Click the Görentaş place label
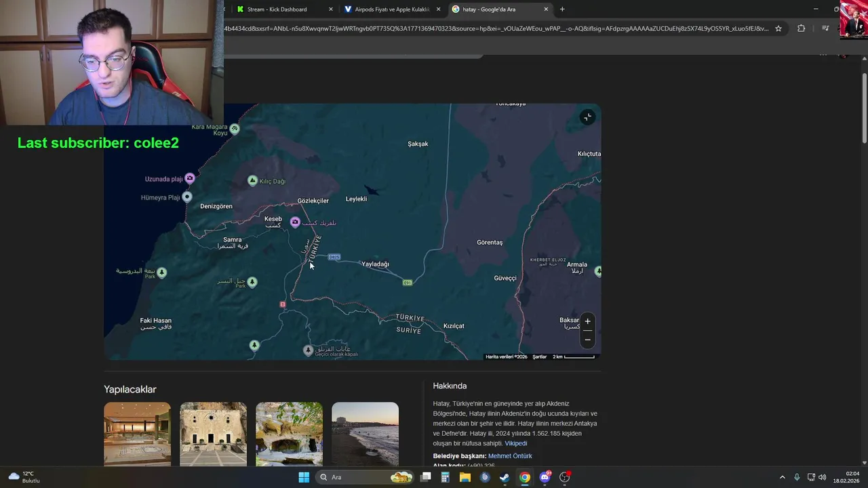This screenshot has height=488, width=868. pos(490,242)
